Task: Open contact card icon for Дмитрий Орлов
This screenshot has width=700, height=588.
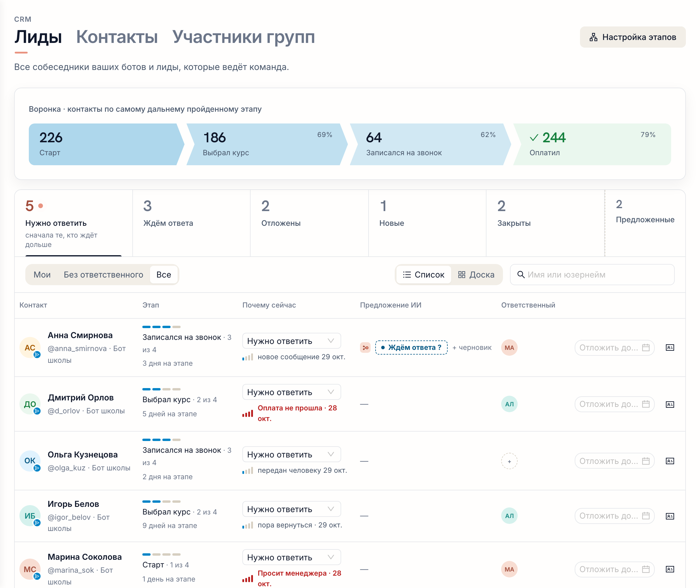Action: 670,404
